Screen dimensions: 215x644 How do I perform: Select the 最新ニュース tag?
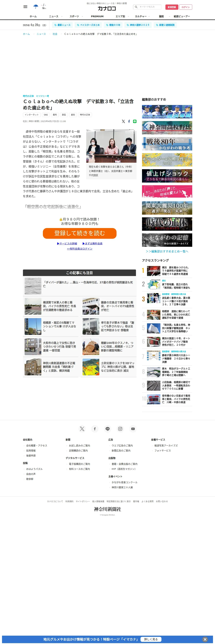(63, 25)
